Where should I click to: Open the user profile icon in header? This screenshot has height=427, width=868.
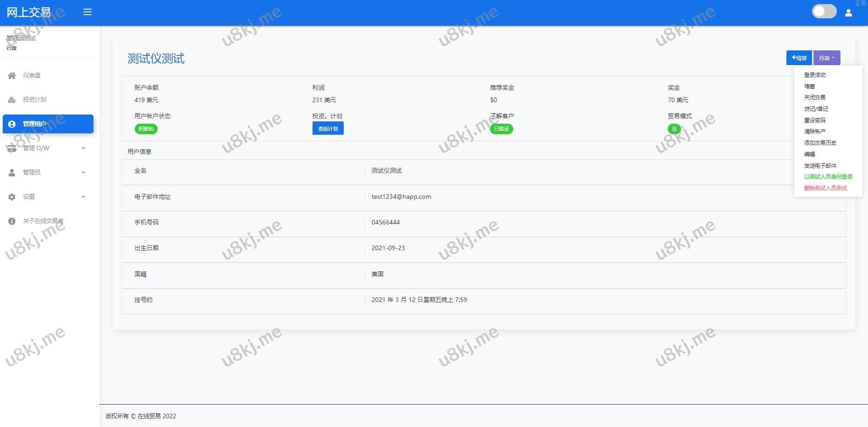coord(848,13)
